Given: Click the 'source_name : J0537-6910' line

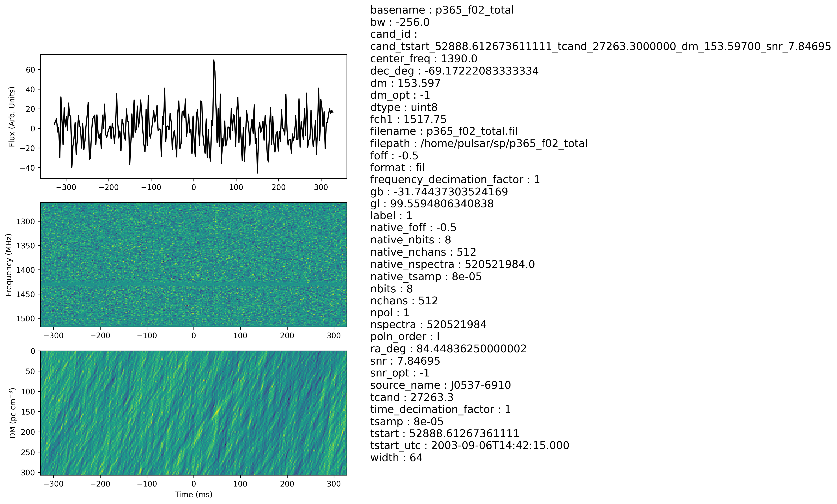Looking at the screenshot, I should pyautogui.click(x=441, y=385).
